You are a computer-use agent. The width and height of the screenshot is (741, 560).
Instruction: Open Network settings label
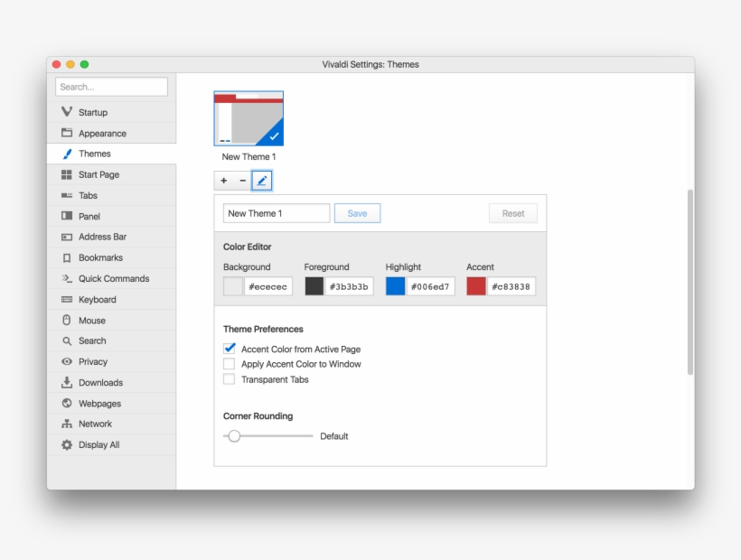coord(96,424)
